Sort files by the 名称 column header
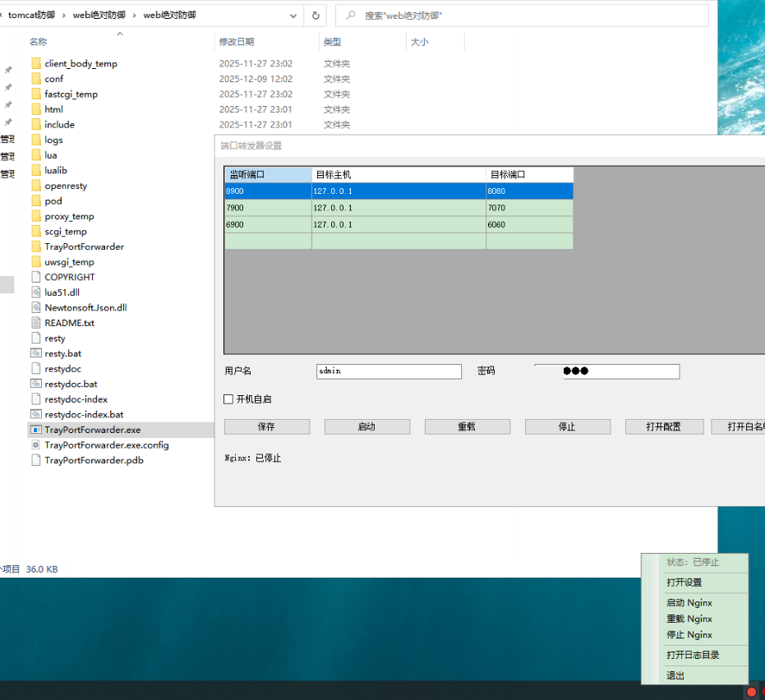Image resolution: width=765 pixels, height=700 pixels. [39, 42]
